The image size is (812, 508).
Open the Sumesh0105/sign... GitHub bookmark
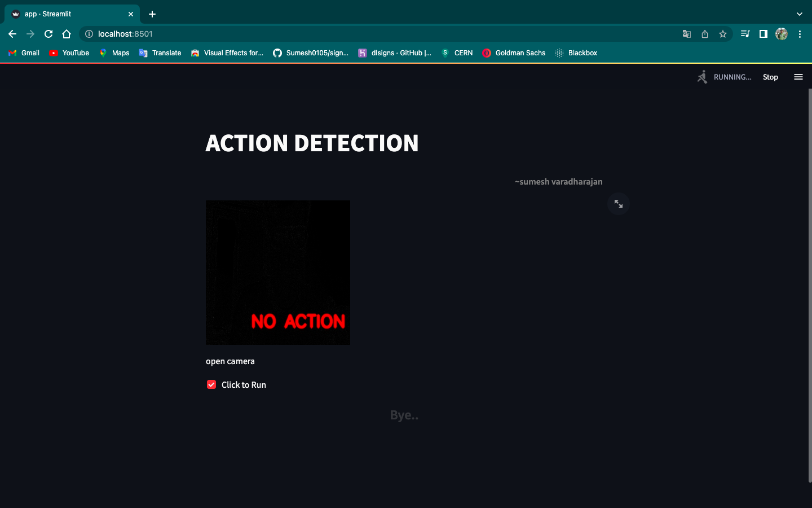click(x=311, y=52)
